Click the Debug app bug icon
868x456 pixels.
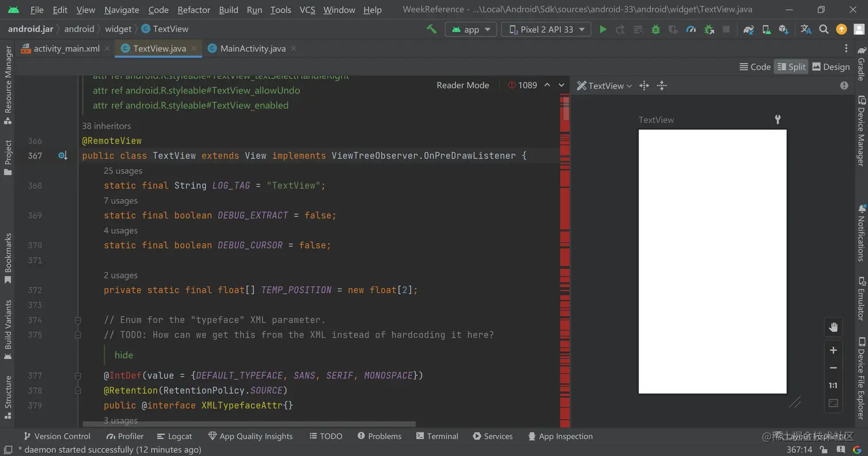[x=656, y=29]
